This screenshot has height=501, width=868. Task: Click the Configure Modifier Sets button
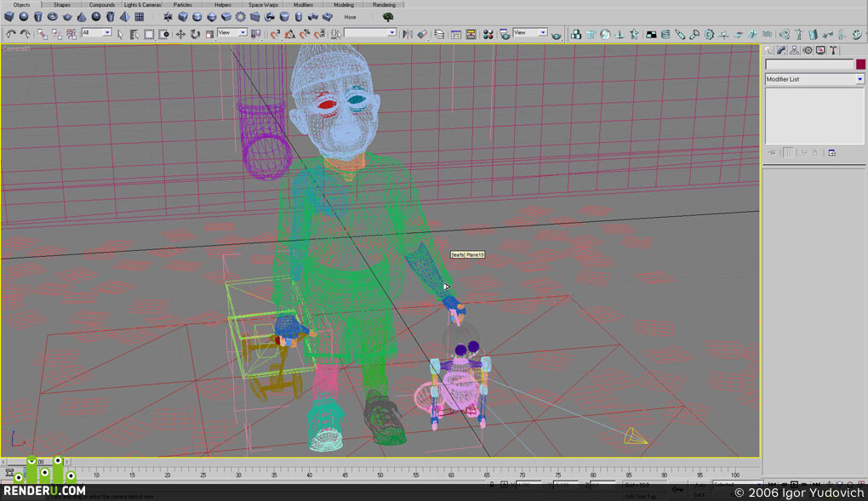(x=831, y=153)
